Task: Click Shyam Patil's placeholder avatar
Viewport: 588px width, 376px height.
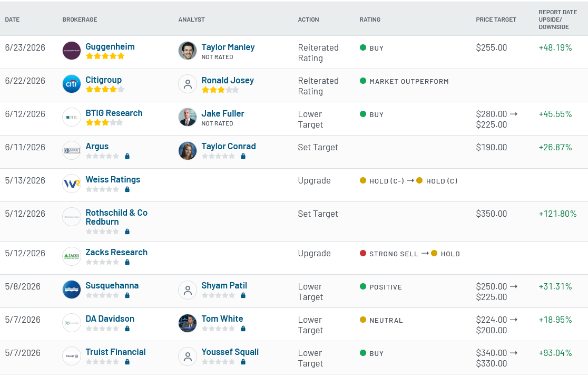Action: point(188,290)
